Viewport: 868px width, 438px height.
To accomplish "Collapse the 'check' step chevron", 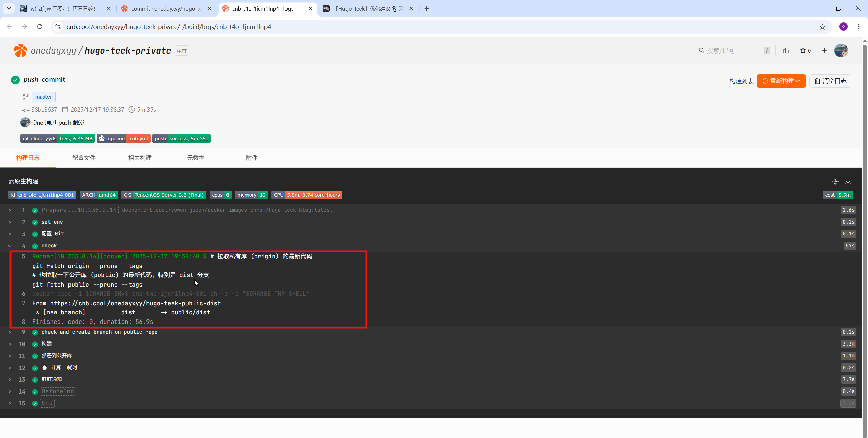I will [x=10, y=246].
